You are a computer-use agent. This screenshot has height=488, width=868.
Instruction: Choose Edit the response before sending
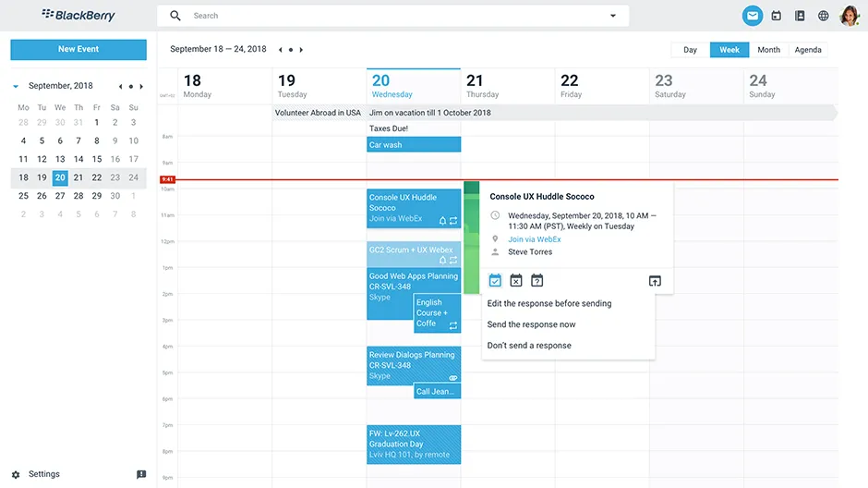coord(549,303)
